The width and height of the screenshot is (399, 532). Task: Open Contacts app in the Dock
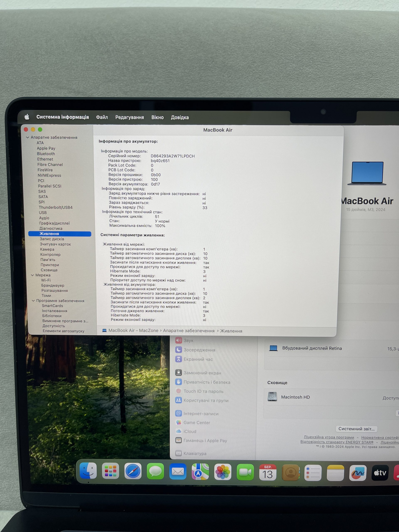pyautogui.click(x=290, y=473)
